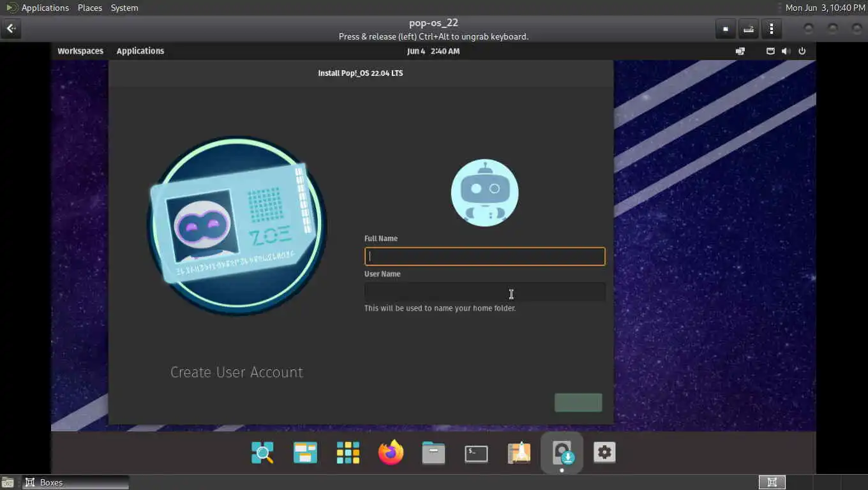This screenshot has width=868, height=490.
Task: Go back using the Boxes back arrow
Action: 11,29
